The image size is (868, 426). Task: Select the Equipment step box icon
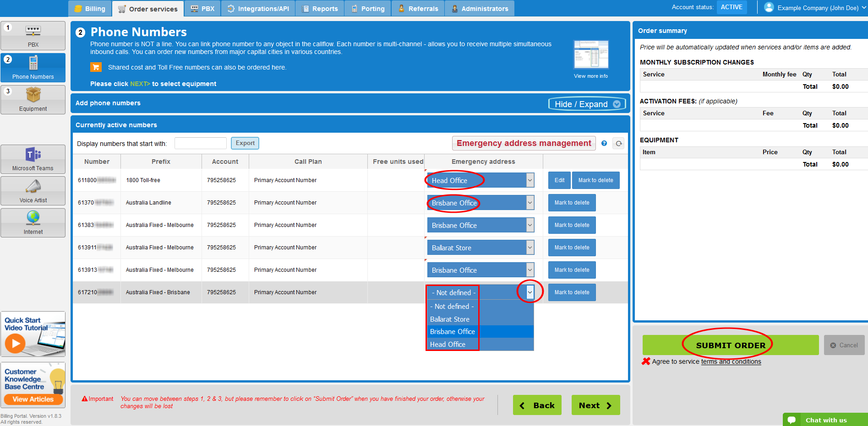[x=33, y=95]
